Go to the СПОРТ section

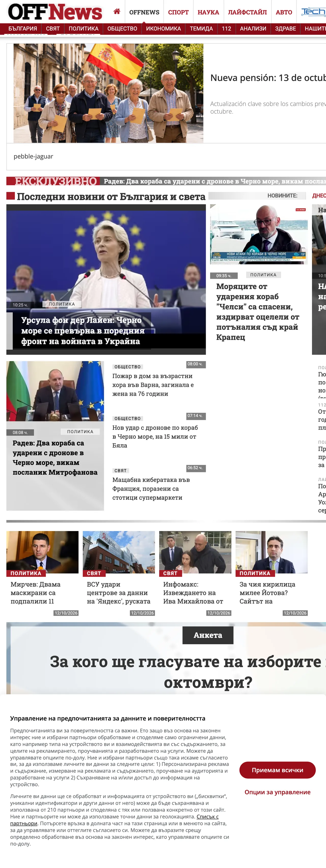coord(178,12)
